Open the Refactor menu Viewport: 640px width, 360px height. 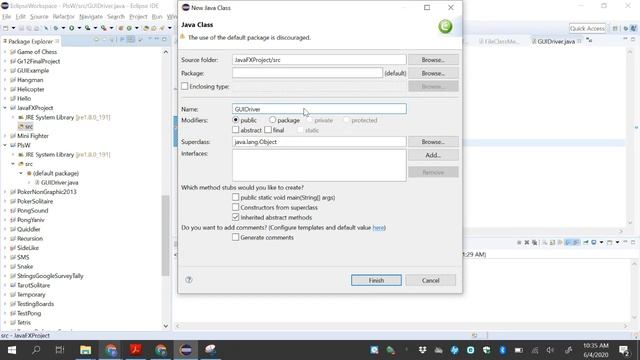click(63, 17)
